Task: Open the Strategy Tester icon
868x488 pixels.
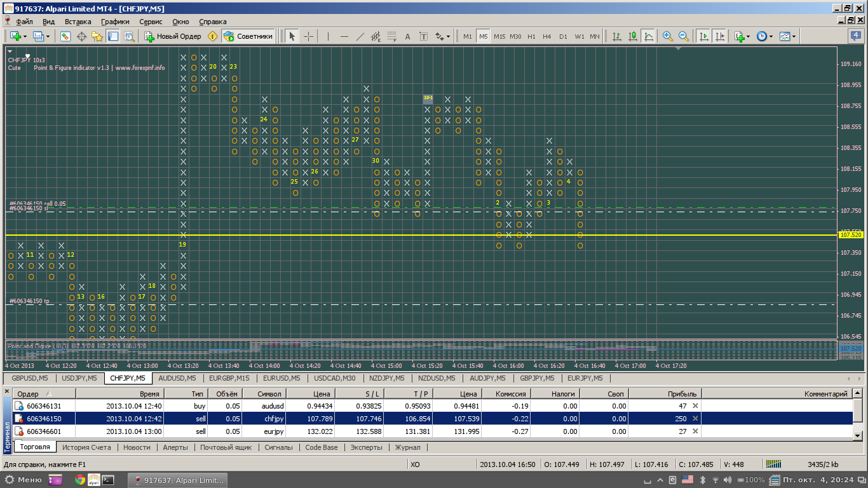Action: pyautogui.click(x=129, y=36)
